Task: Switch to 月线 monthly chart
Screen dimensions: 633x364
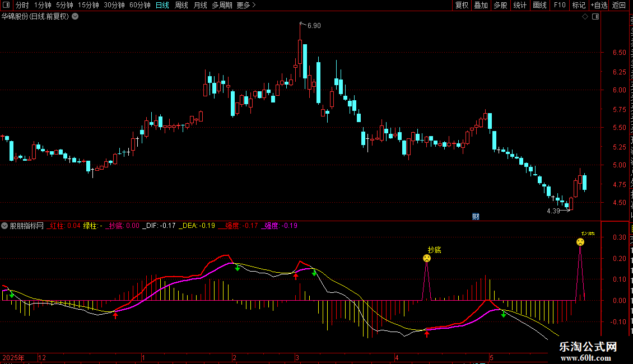Action: tap(200, 5)
